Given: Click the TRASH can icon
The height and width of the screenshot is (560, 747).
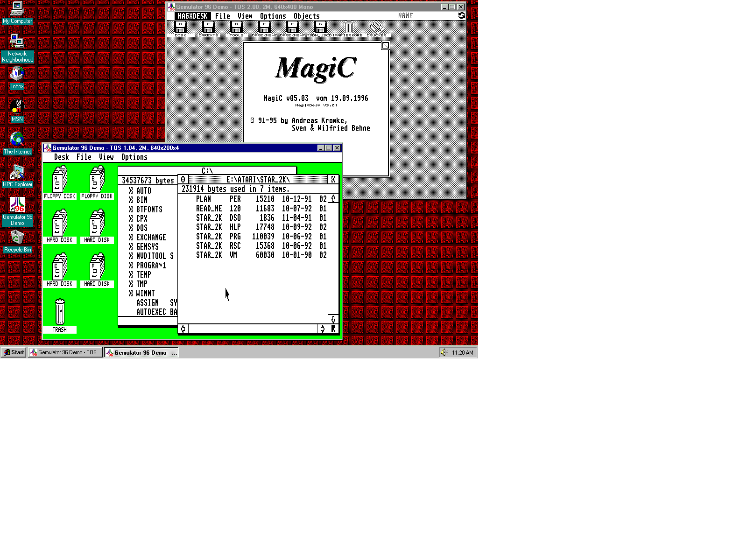Looking at the screenshot, I should click(59, 312).
